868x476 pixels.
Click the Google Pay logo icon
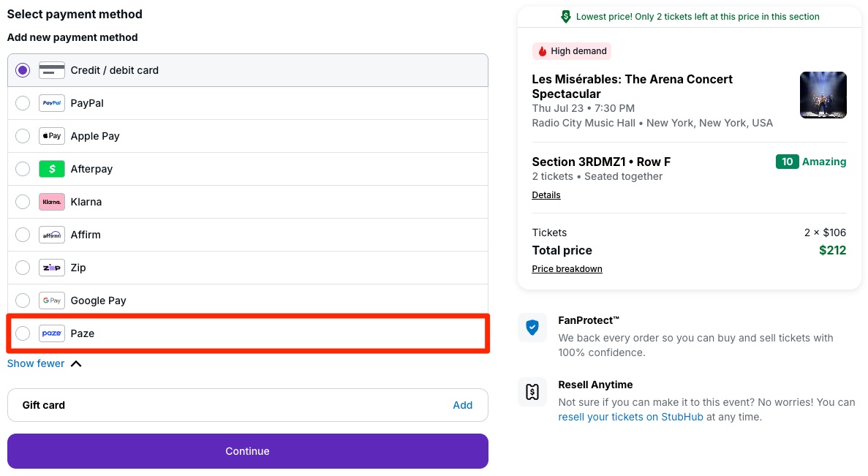[51, 301]
